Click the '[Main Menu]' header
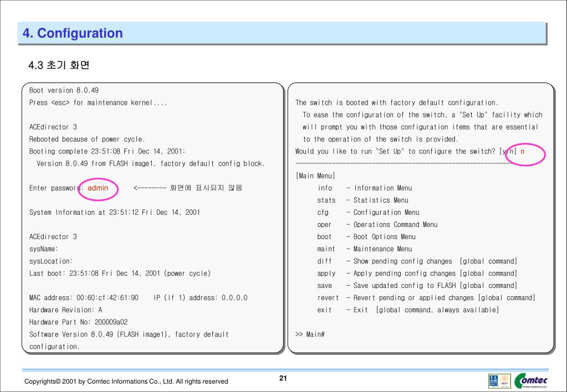Viewport: 567px width, 392px height. pos(315,176)
